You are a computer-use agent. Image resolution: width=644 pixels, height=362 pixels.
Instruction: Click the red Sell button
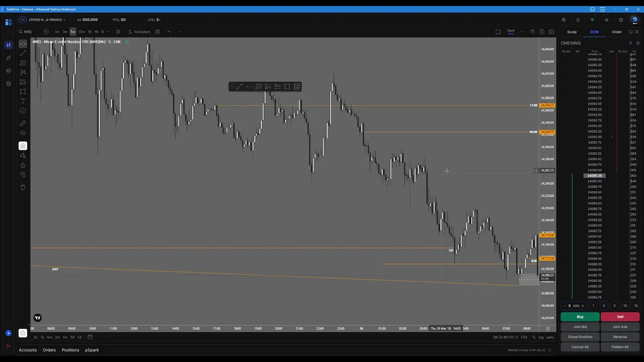620,317
